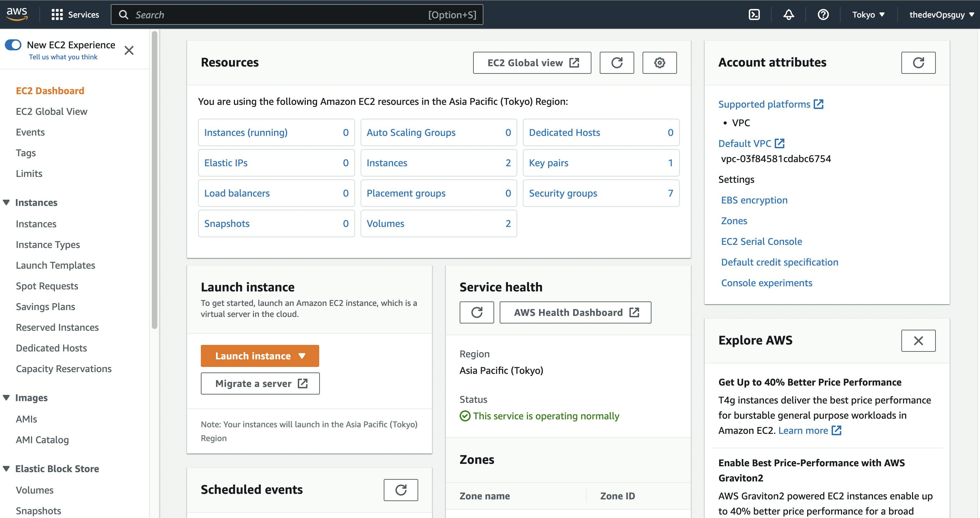Open Resources settings gear

tap(659, 63)
